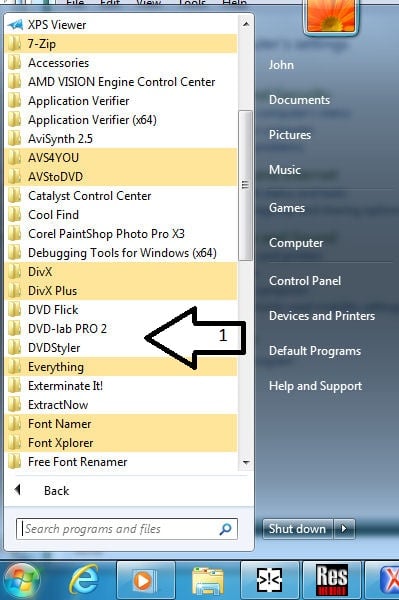The image size is (399, 600).
Task: Open Music from the Start menu
Action: click(x=285, y=170)
